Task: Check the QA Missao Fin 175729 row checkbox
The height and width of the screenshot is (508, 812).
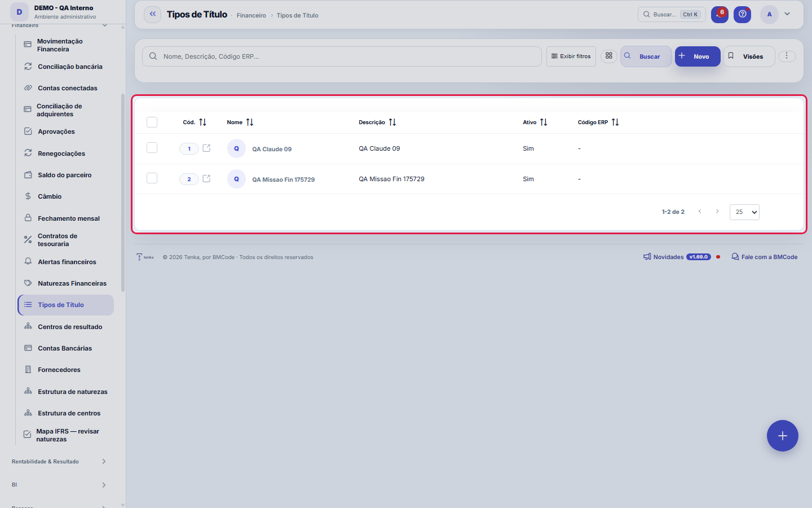Action: coord(152,178)
